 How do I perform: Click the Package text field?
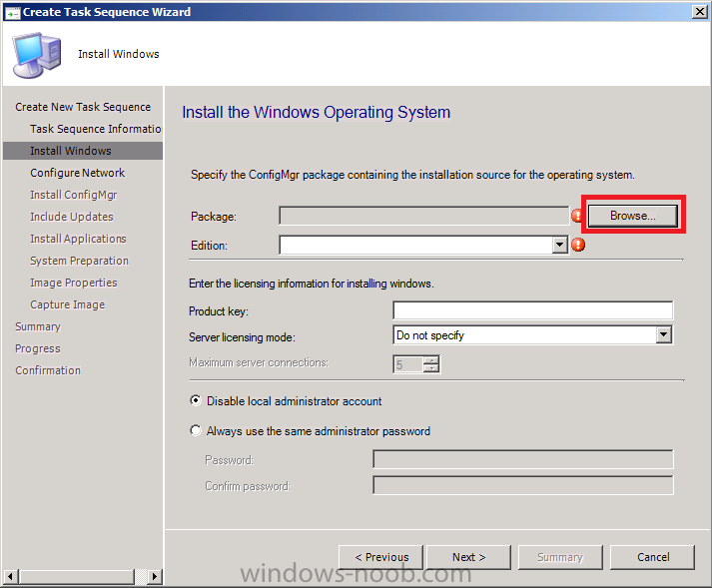point(423,216)
